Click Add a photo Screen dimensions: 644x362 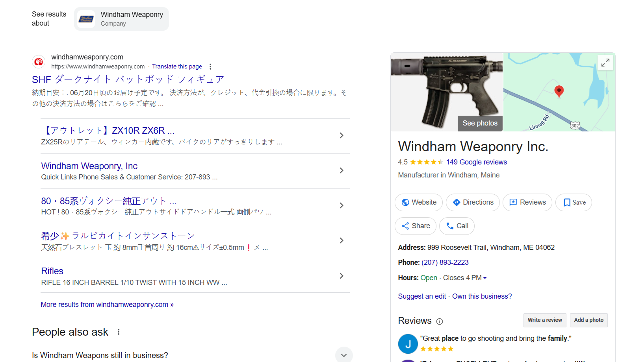(589, 320)
